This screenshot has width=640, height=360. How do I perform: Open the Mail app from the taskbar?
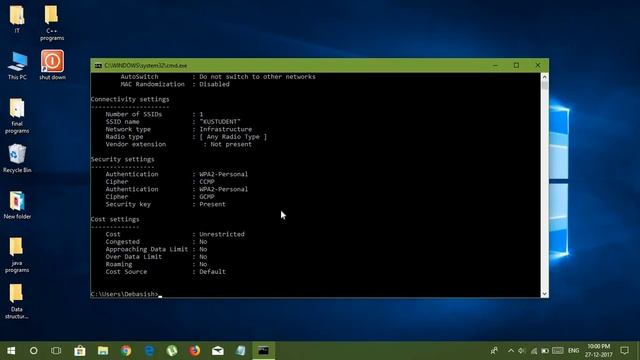click(x=218, y=351)
